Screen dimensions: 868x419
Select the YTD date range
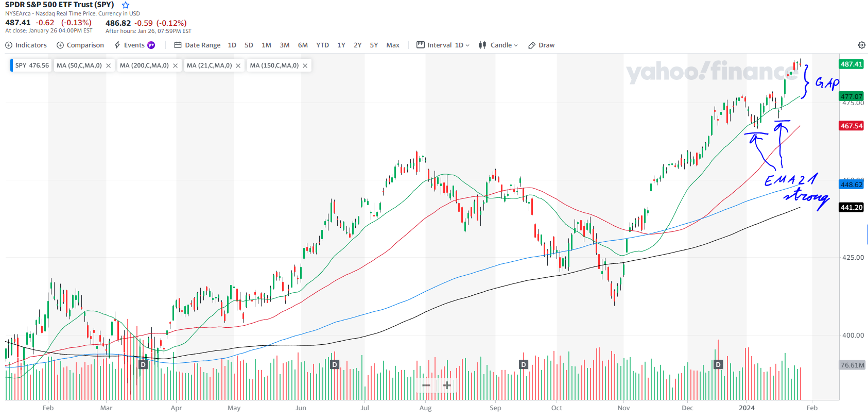point(322,45)
